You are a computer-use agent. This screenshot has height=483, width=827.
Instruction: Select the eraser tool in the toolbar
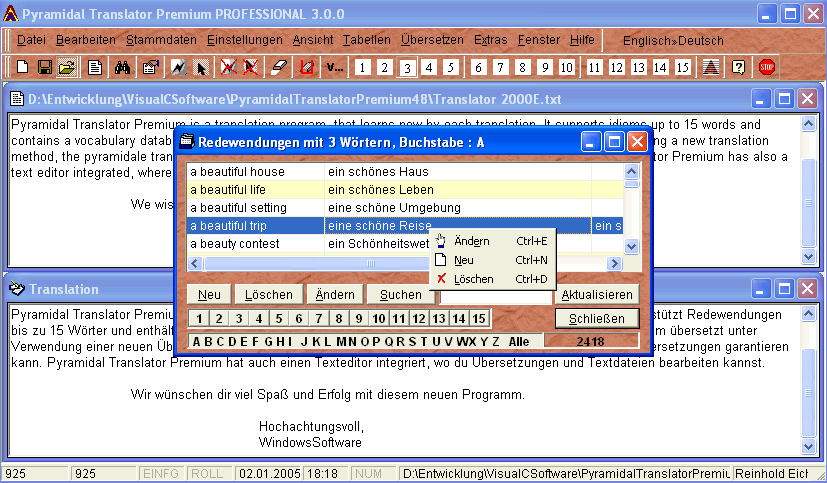click(x=278, y=67)
